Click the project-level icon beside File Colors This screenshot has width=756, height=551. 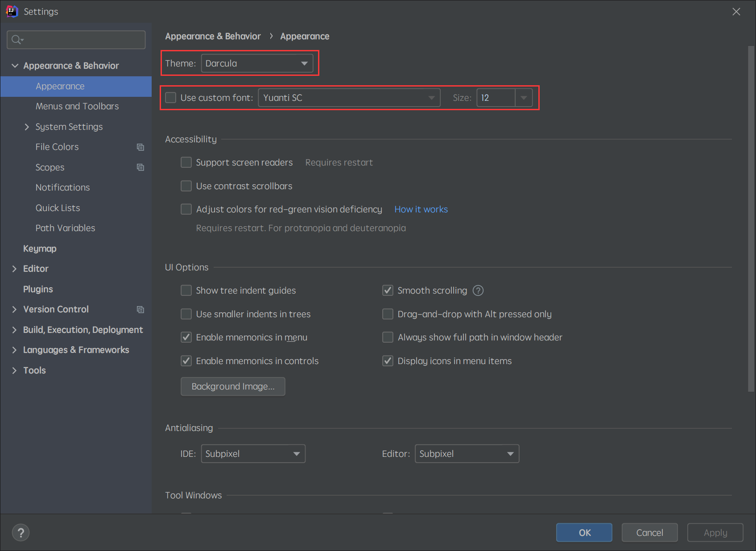click(x=140, y=147)
